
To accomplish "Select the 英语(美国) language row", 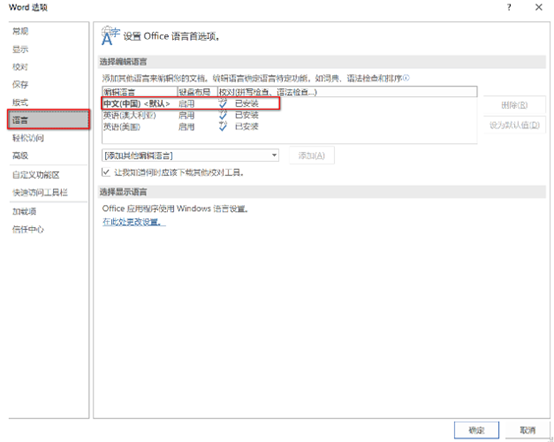I will (x=289, y=126).
